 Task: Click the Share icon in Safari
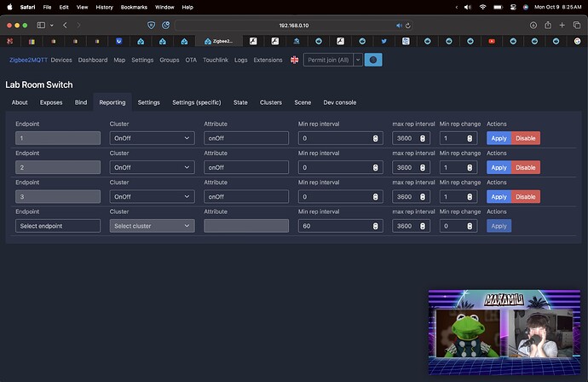pos(548,25)
